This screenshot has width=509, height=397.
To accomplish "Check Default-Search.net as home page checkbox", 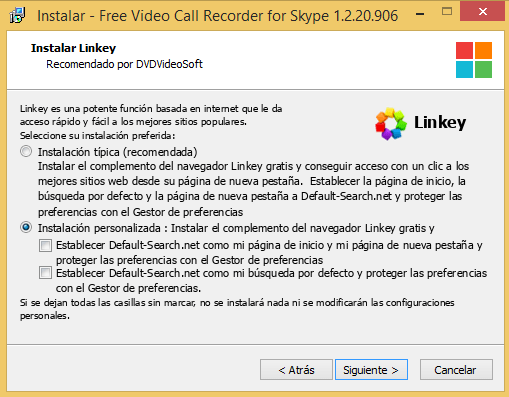I will (x=45, y=246).
